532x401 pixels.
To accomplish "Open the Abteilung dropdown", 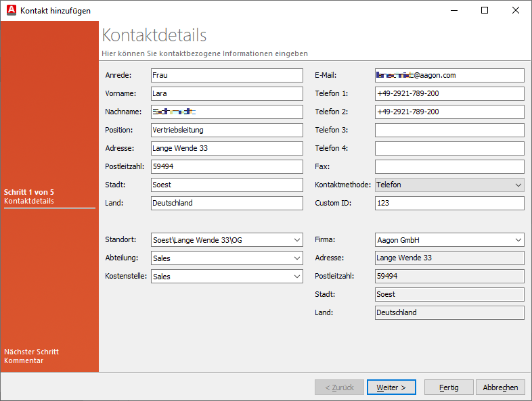I will pos(297,258).
